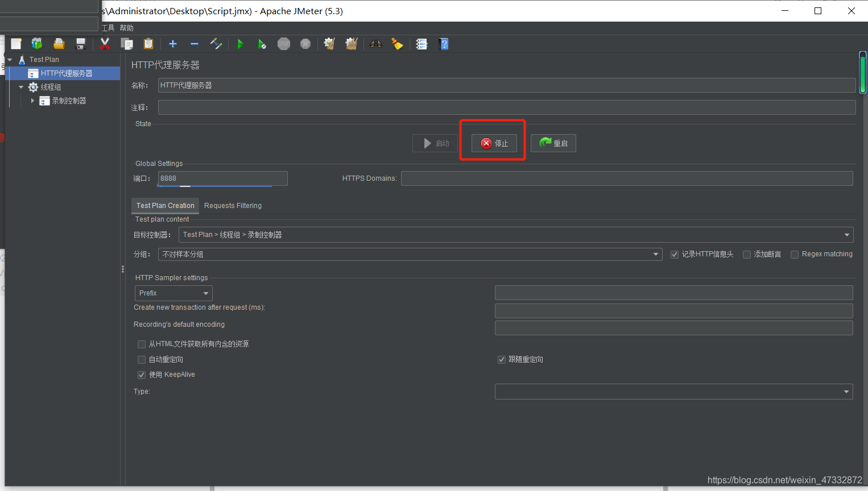This screenshot has width=868, height=491.
Task: Maximize the JMeter window
Action: point(818,11)
